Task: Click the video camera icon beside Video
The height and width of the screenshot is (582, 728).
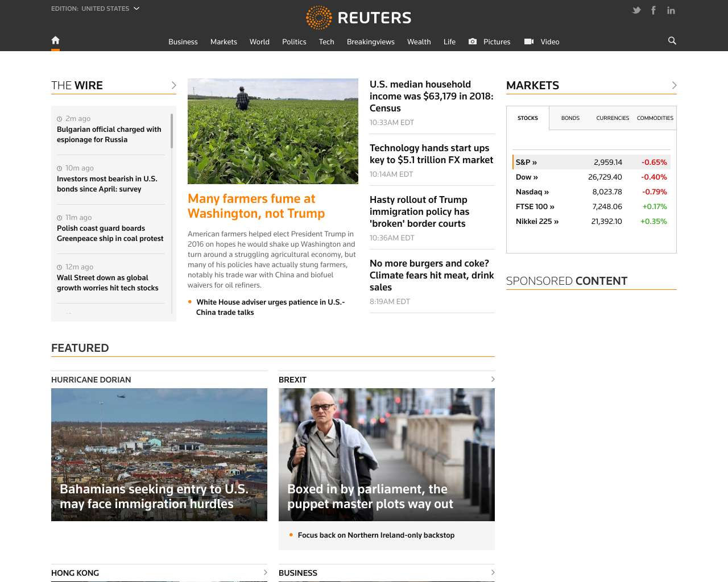Action: (x=529, y=41)
